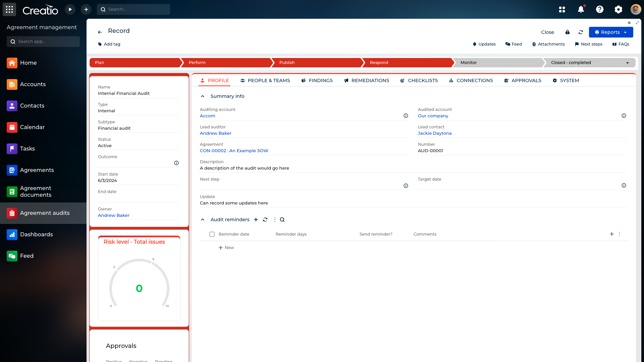Viewport: 644px width, 362px height.
Task: Click the Search app field
Action: click(43, 42)
